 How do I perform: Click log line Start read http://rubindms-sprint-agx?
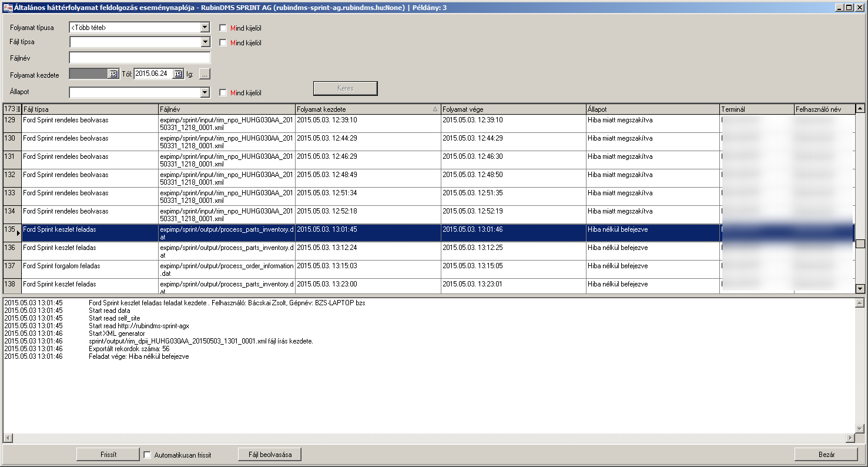tap(139, 326)
